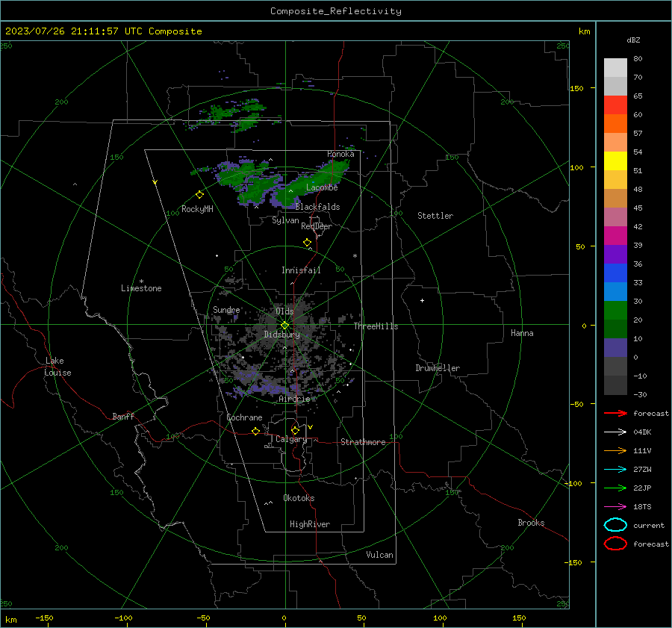Select the 36 dBZ purple color swatch
This screenshot has height=628, width=672.
[x=615, y=254]
